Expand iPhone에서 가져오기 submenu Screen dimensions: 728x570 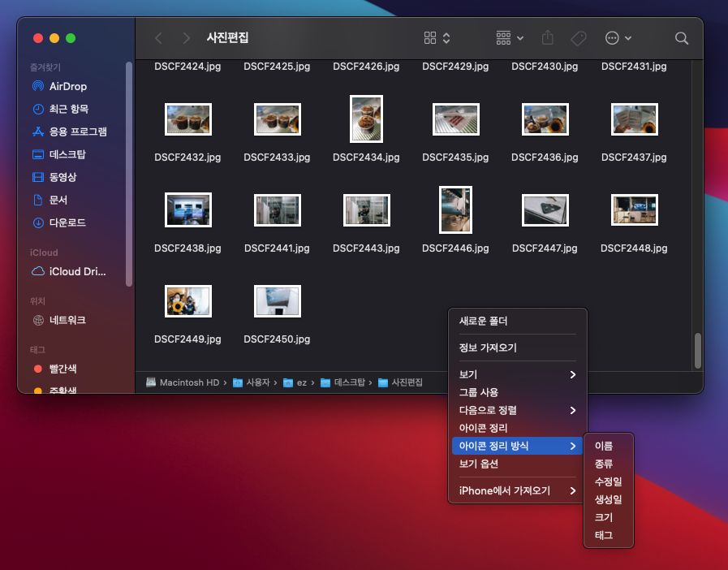coord(517,491)
